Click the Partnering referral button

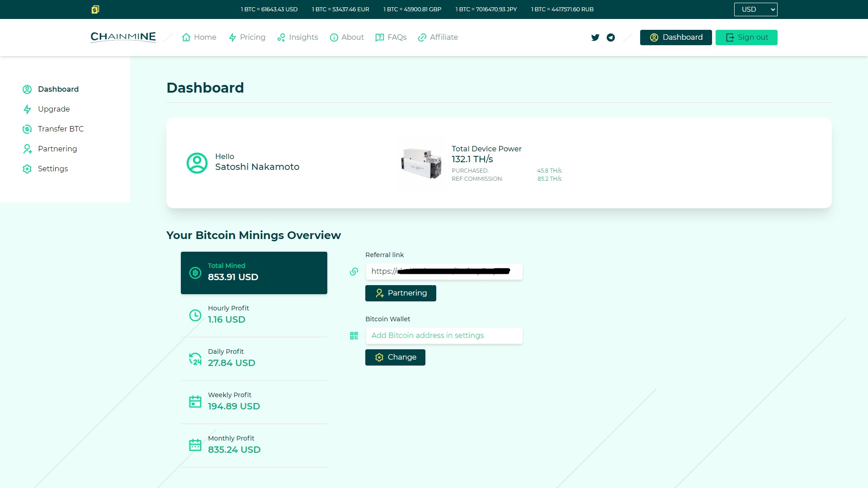point(400,292)
